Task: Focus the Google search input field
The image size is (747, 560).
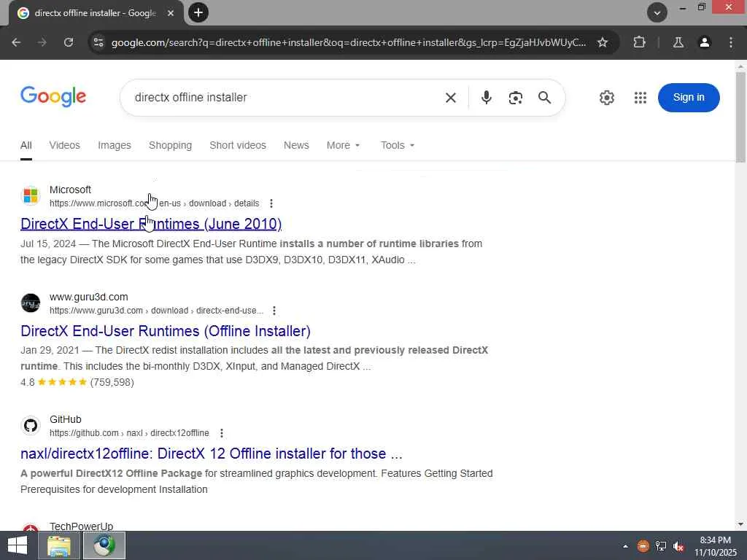Action: pos(286,98)
